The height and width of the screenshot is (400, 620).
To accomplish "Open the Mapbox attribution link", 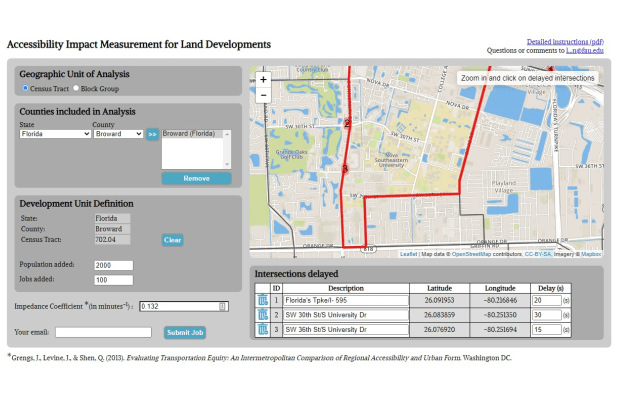I will [x=591, y=254].
